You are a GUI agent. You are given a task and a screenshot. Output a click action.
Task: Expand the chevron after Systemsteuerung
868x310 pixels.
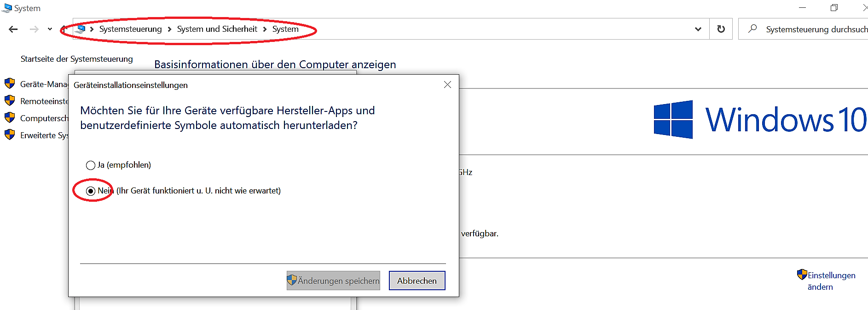[x=169, y=29]
